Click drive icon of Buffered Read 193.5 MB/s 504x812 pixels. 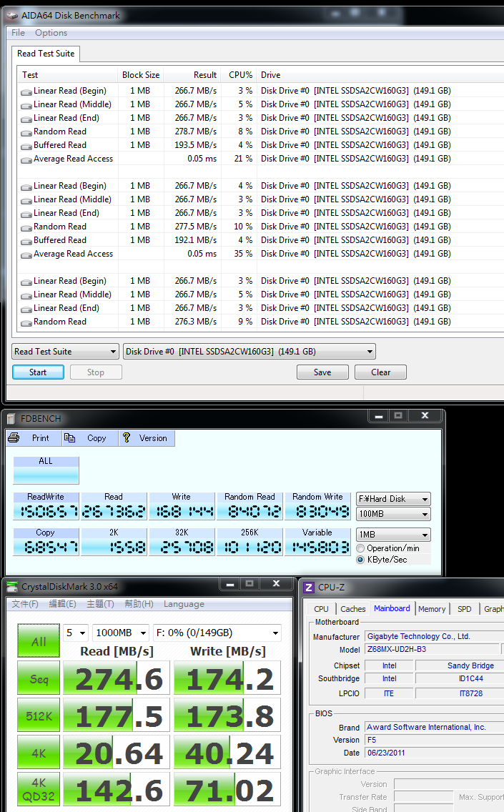tap(26, 146)
